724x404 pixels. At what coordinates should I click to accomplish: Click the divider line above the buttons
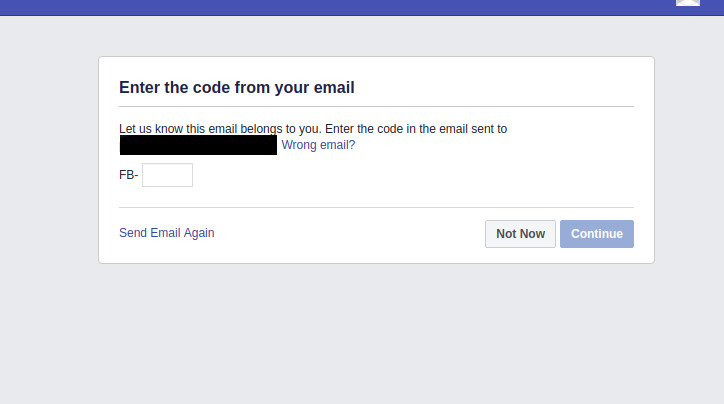coord(376,207)
